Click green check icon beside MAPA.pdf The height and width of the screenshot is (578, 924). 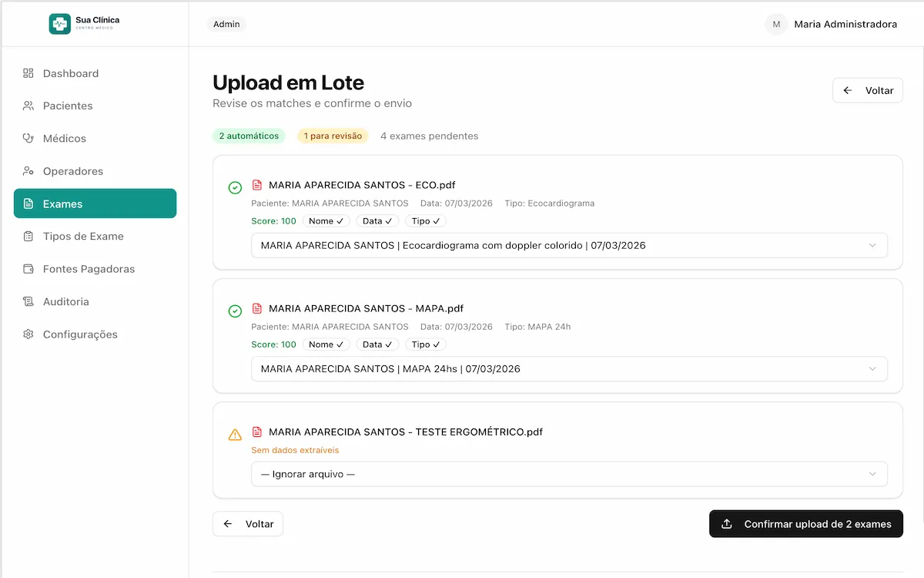coord(236,311)
